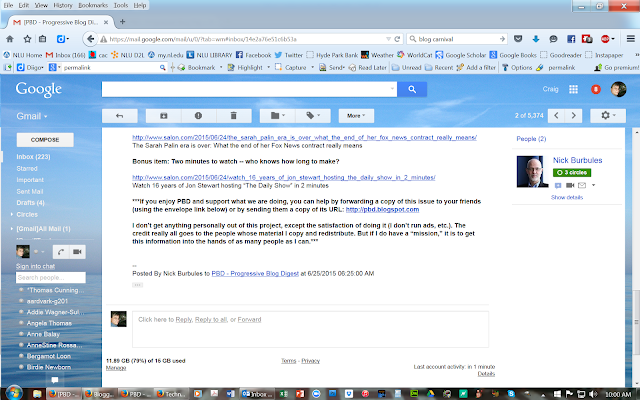Click the Firefox home icon
Viewport: 640px width, 400px height.
[x=10, y=39]
